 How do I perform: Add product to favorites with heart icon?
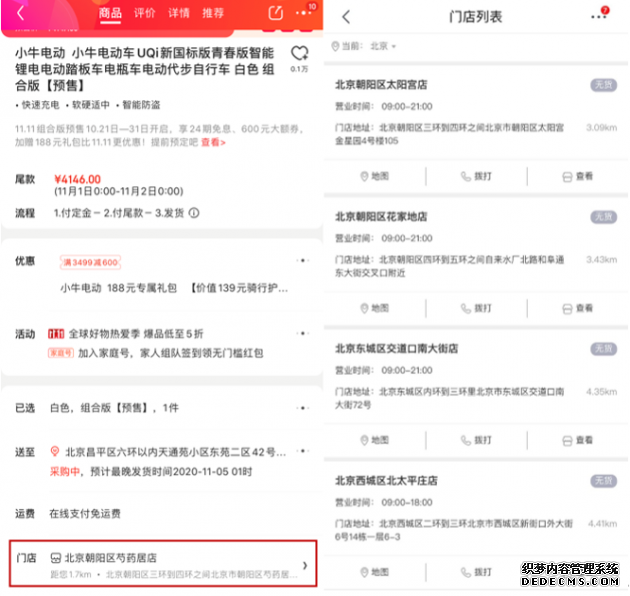pos(299,53)
